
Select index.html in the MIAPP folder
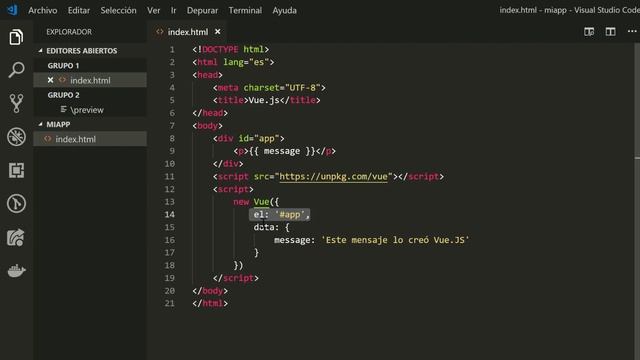point(90,139)
